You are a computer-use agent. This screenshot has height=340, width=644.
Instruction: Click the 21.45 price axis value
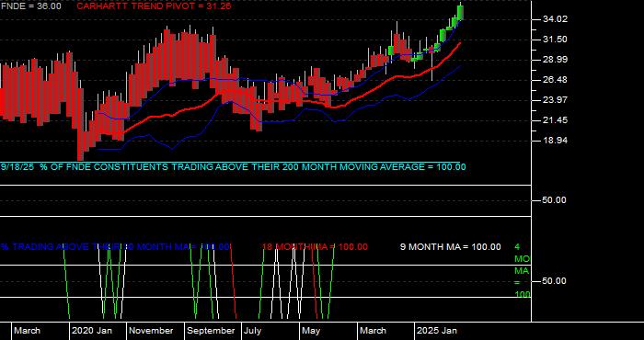556,120
